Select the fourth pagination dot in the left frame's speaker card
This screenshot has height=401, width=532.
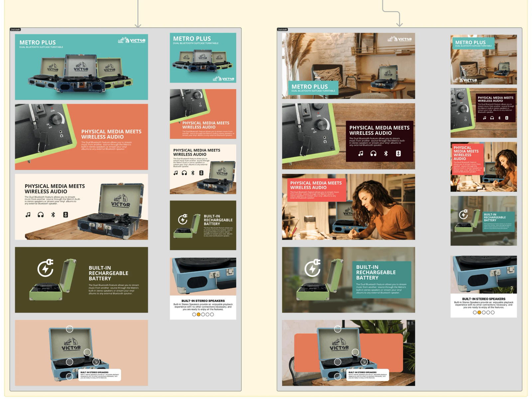pyautogui.click(x=207, y=315)
